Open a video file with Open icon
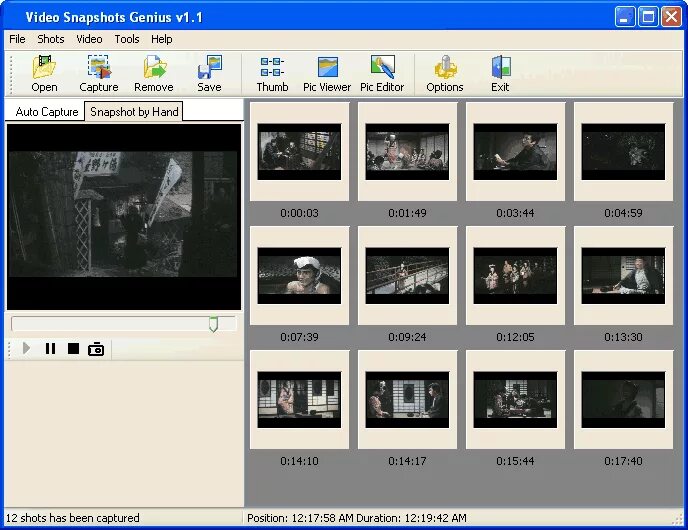 click(x=44, y=73)
